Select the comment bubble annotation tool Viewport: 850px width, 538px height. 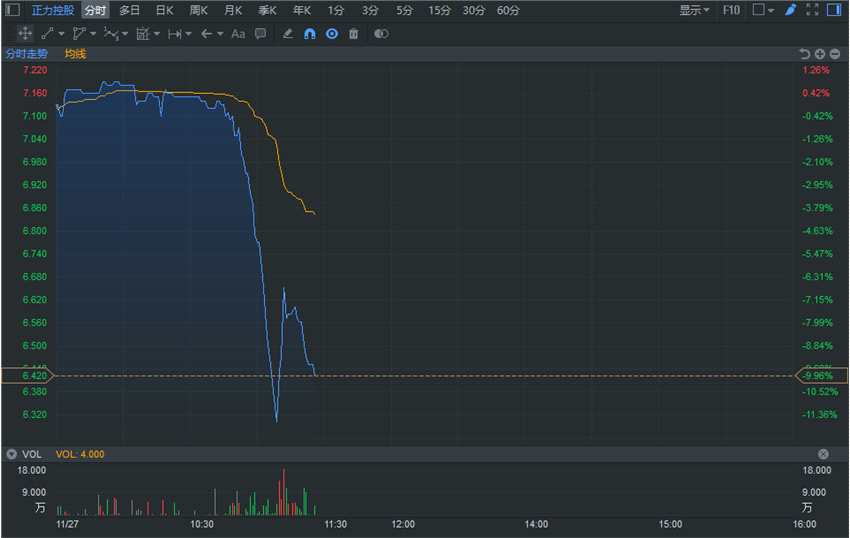[261, 34]
